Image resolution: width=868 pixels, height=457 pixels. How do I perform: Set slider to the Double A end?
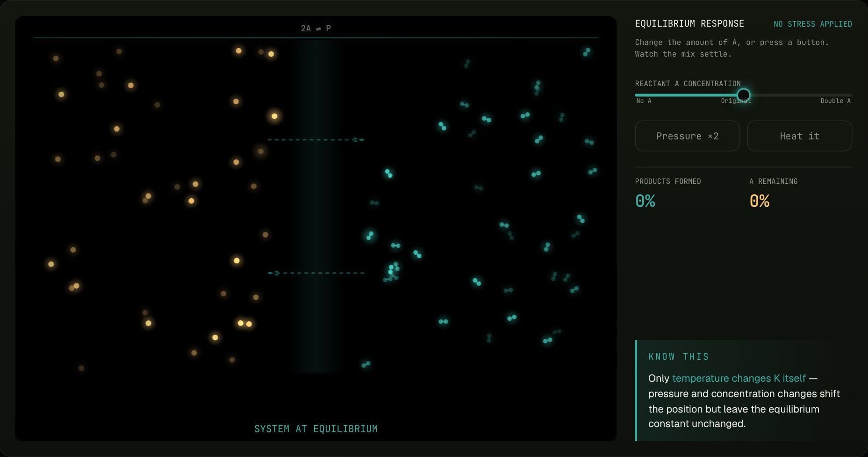coord(851,95)
